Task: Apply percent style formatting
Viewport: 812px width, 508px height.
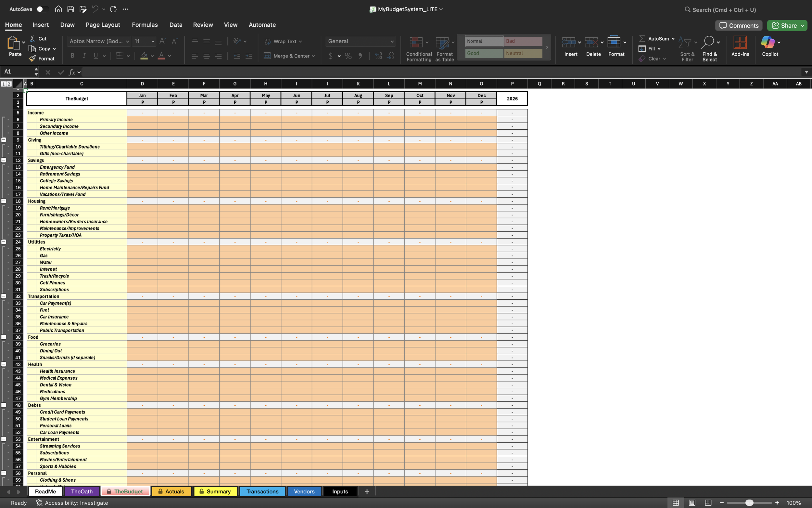Action: (x=348, y=56)
